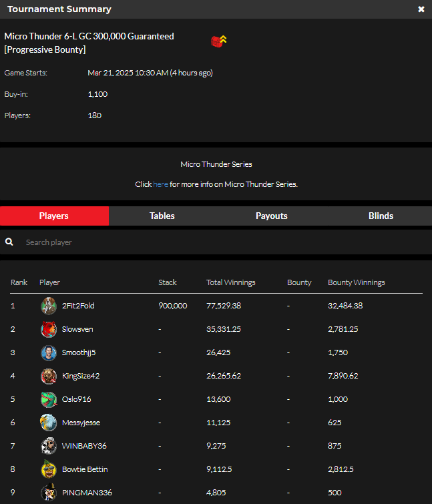This screenshot has width=432, height=504.
Task: Sort by Total Winnings column header
Action: point(231,282)
